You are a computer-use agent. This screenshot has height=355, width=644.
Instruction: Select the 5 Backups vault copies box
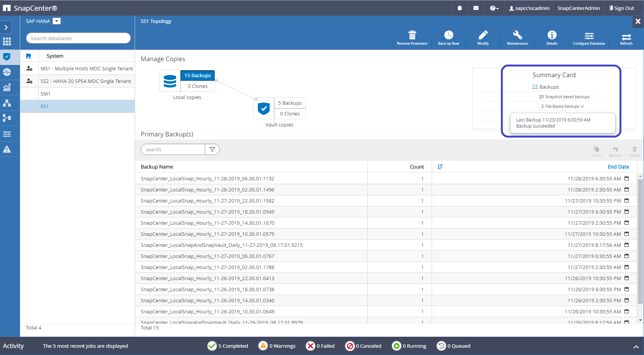290,103
